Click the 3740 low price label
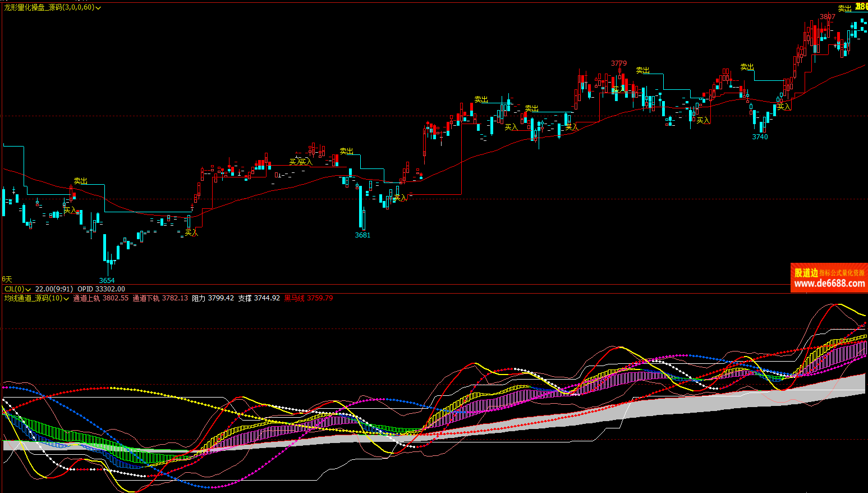The height and width of the screenshot is (493, 868). pyautogui.click(x=760, y=136)
